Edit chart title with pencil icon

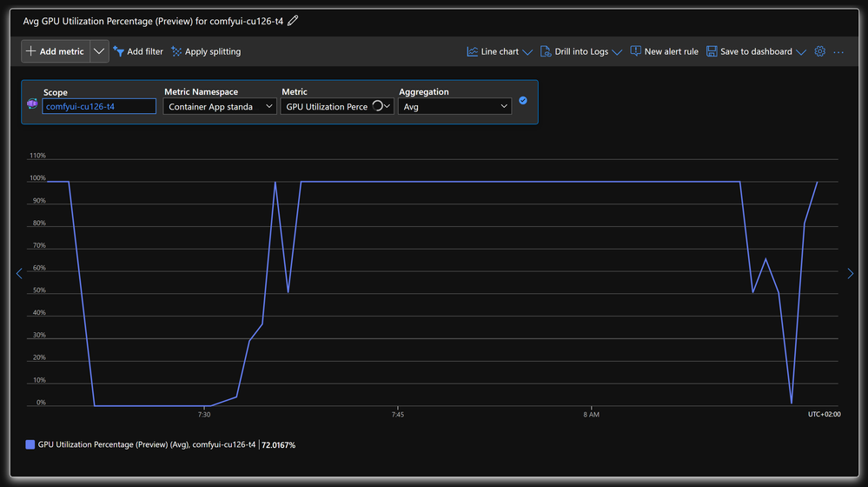coord(293,21)
